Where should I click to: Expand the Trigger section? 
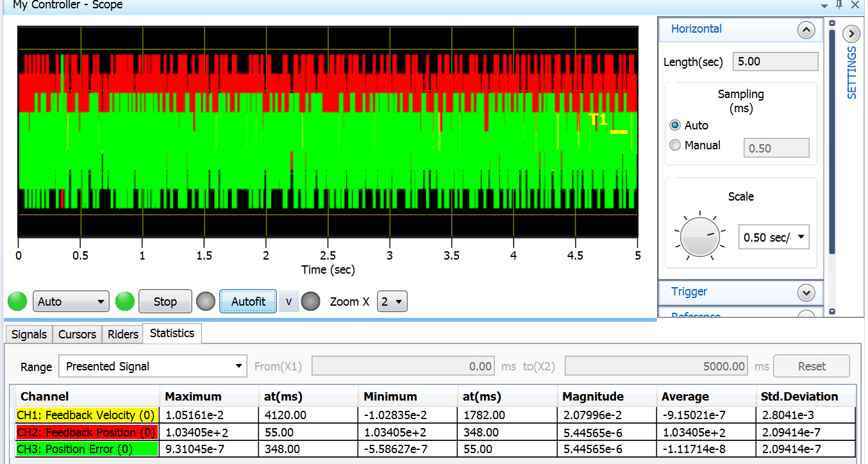[806, 292]
